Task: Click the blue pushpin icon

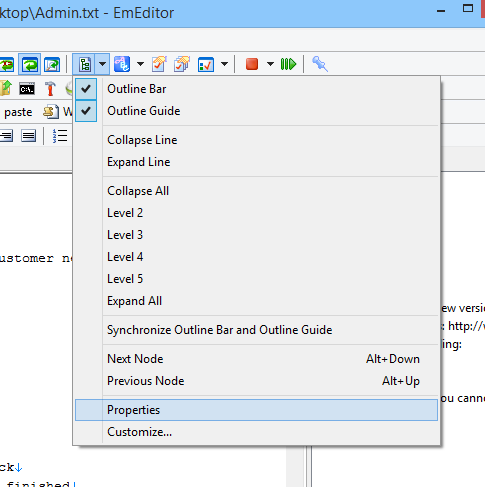Action: click(320, 64)
